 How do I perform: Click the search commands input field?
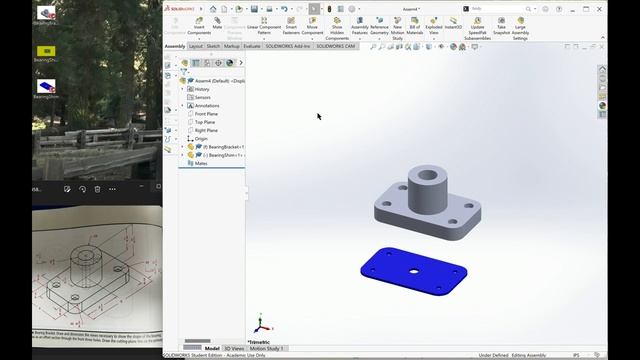(x=497, y=9)
